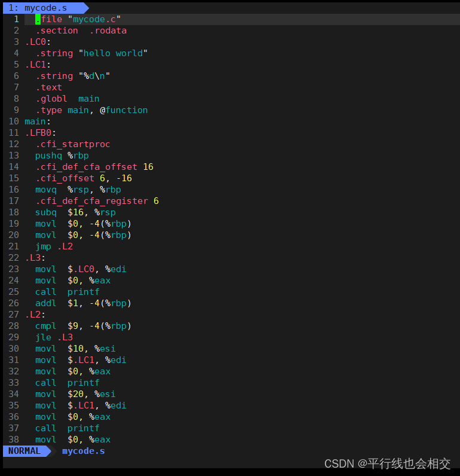Click the mycode.s filename in status line

click(84, 451)
